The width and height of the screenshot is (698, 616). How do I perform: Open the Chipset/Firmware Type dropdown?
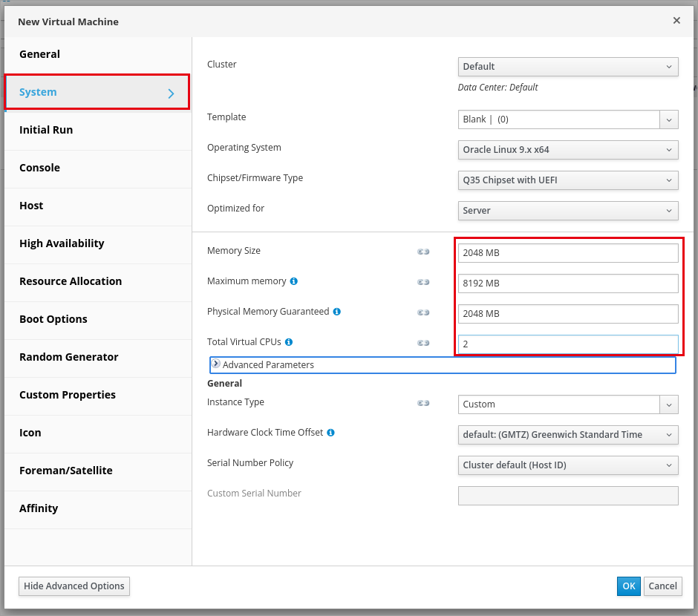pos(568,180)
